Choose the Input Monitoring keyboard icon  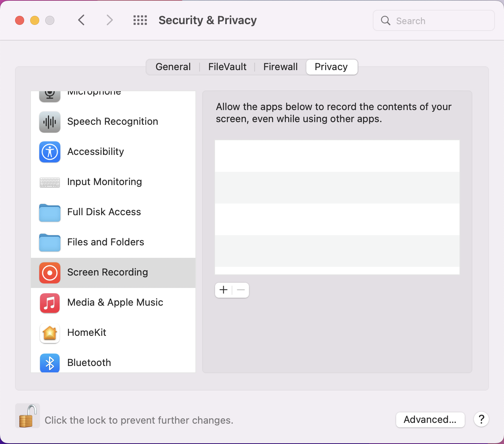tap(50, 182)
